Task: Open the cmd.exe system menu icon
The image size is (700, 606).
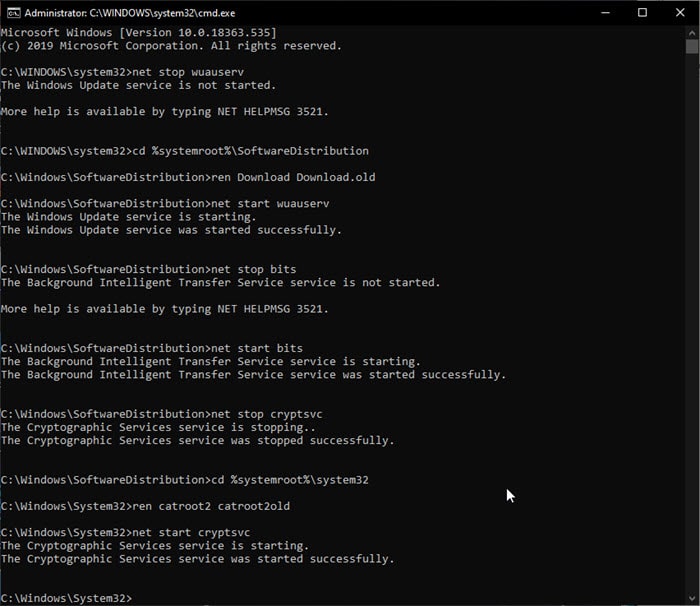Action: point(13,13)
